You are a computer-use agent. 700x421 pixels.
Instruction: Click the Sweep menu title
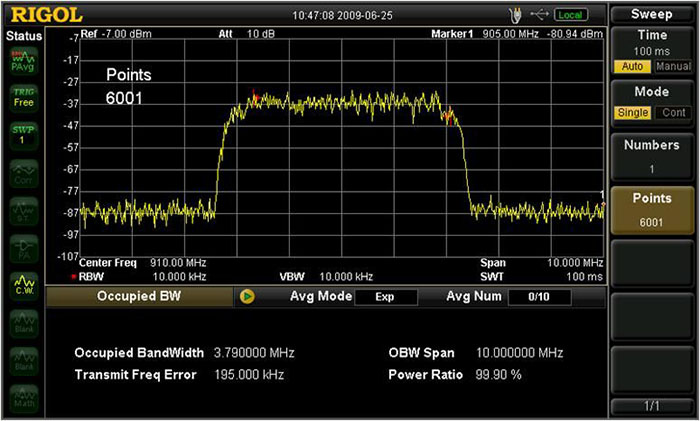(x=652, y=14)
